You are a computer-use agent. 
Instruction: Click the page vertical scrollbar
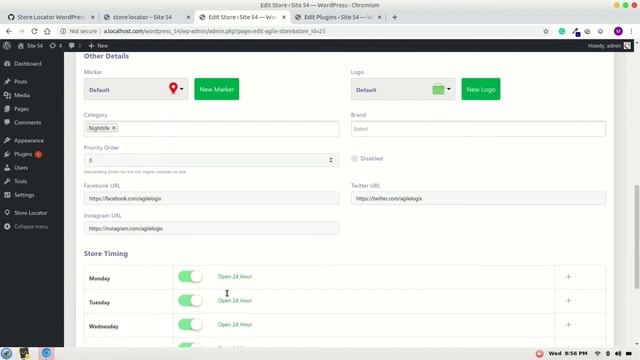636,237
